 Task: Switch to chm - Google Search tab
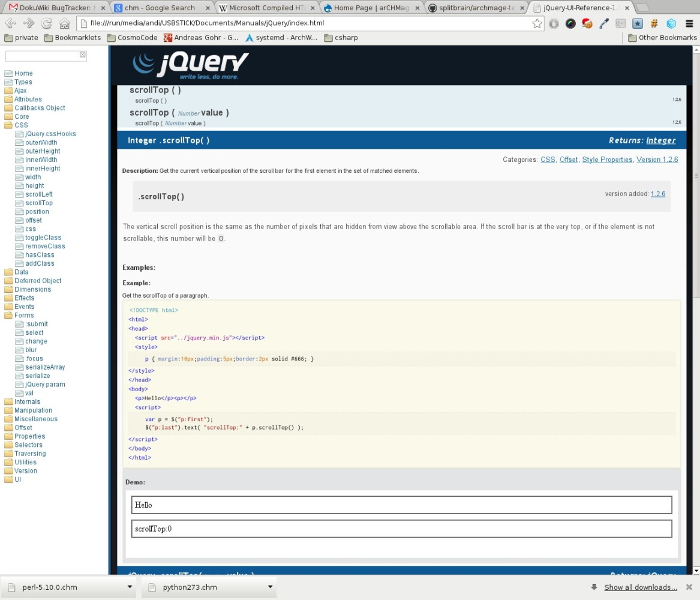[x=160, y=8]
